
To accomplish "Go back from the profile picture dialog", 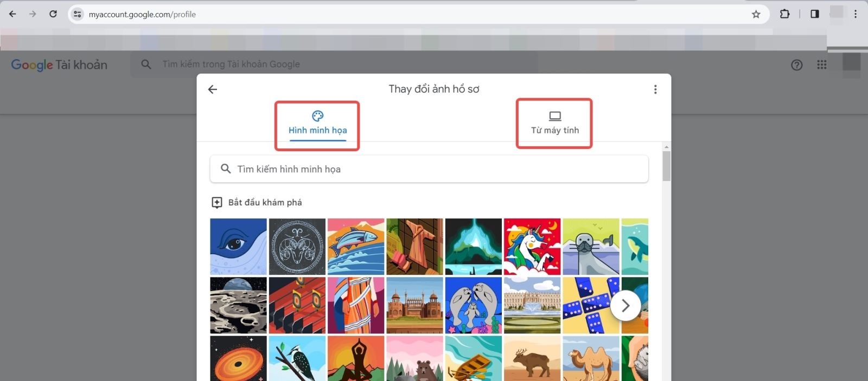I will [x=213, y=89].
